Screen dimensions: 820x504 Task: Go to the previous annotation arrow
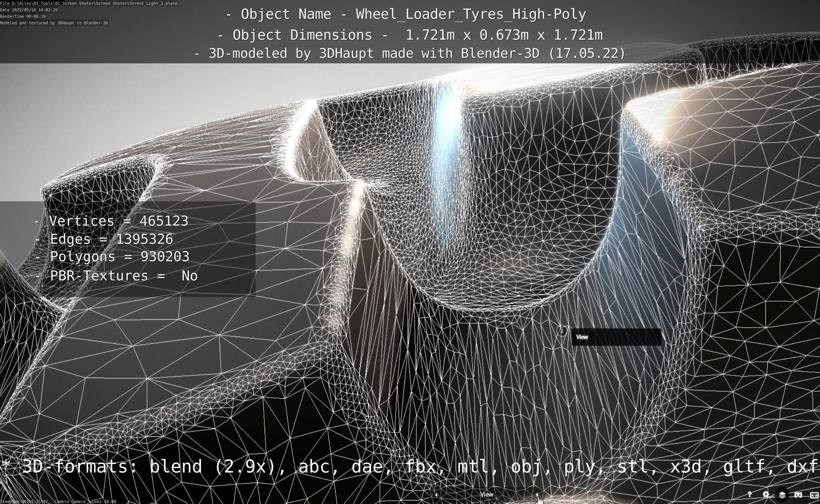(x=436, y=494)
